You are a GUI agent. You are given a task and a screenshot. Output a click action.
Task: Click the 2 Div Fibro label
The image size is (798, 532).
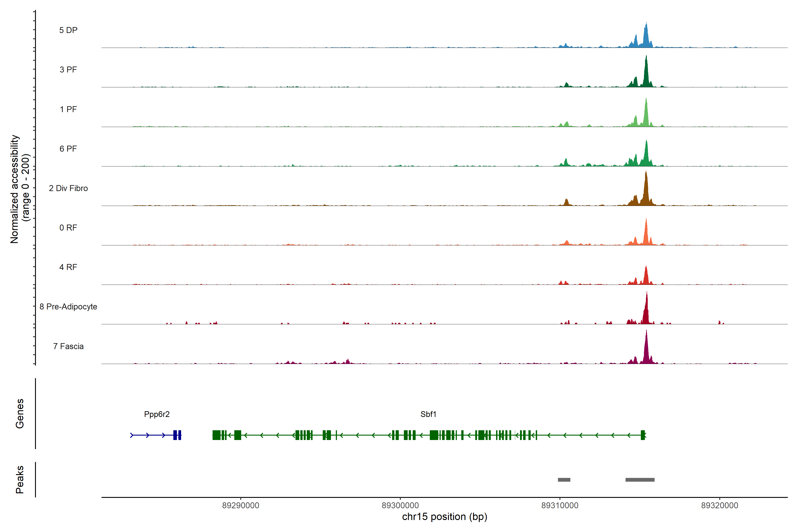click(x=68, y=188)
